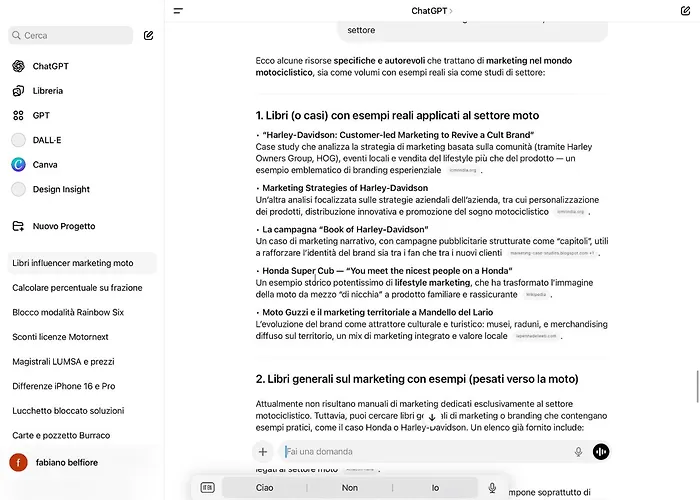Tap the plus attachment button by the input
The width and height of the screenshot is (700, 500).
point(262,452)
